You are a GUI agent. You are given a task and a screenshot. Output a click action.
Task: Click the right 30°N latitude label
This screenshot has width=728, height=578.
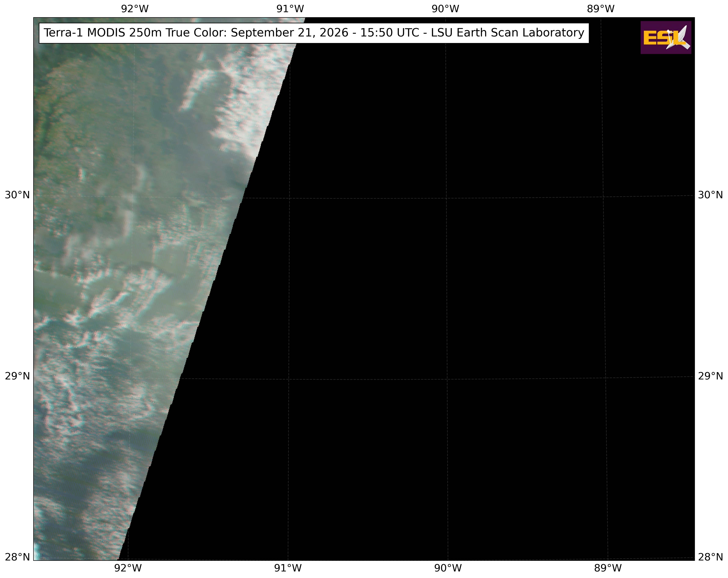710,195
